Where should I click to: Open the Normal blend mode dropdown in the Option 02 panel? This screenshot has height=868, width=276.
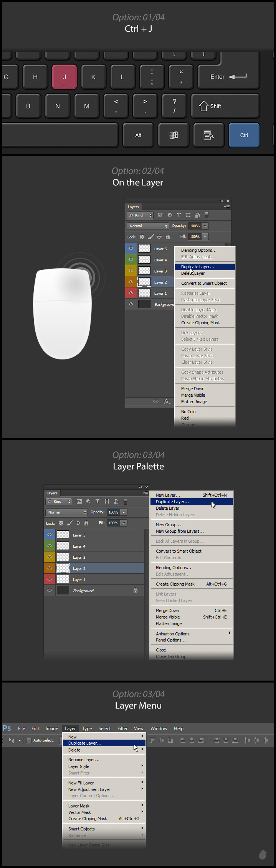(148, 226)
